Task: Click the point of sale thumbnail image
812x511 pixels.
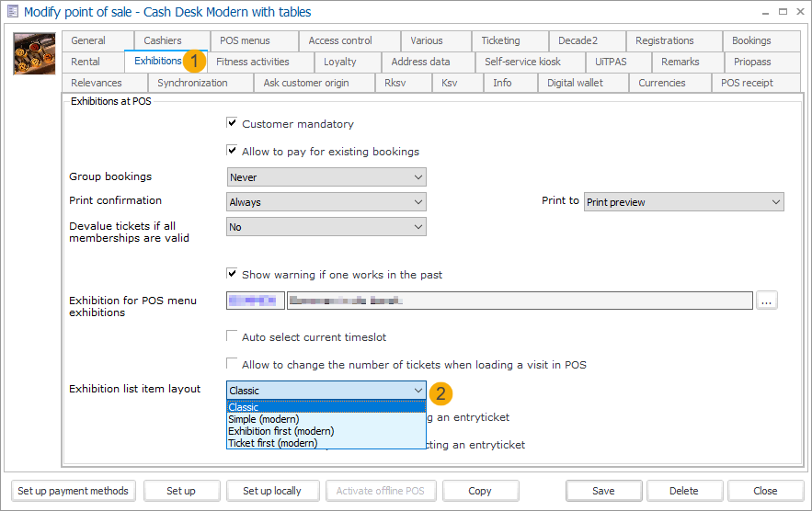Action: [33, 53]
